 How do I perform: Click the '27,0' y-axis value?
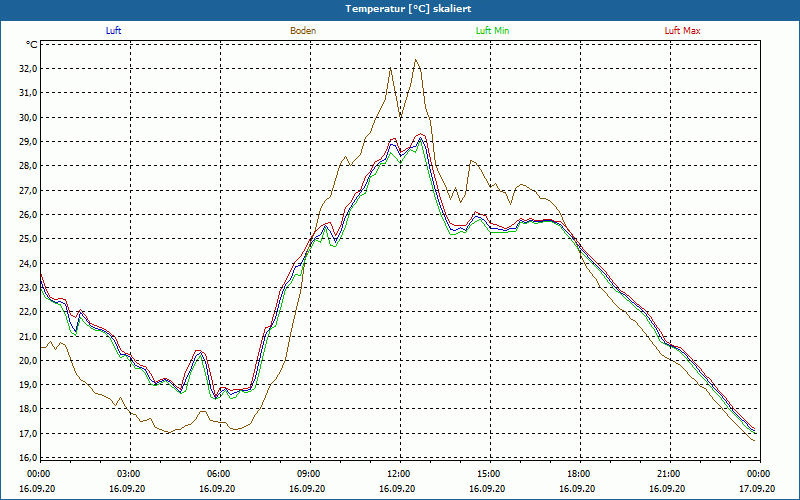click(x=29, y=190)
